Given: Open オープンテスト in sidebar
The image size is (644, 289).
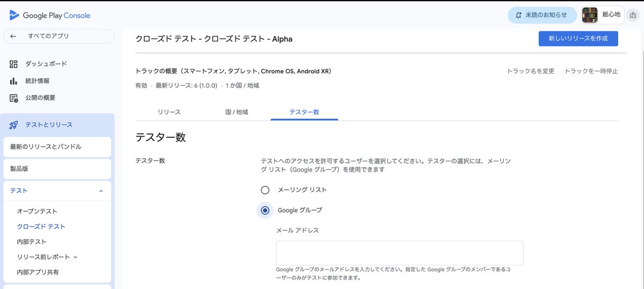Looking at the screenshot, I should click(x=37, y=211).
